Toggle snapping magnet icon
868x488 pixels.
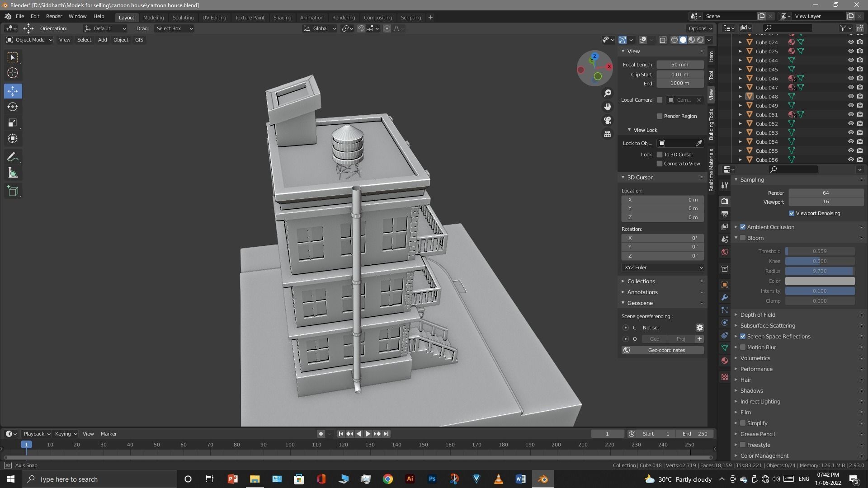click(361, 28)
